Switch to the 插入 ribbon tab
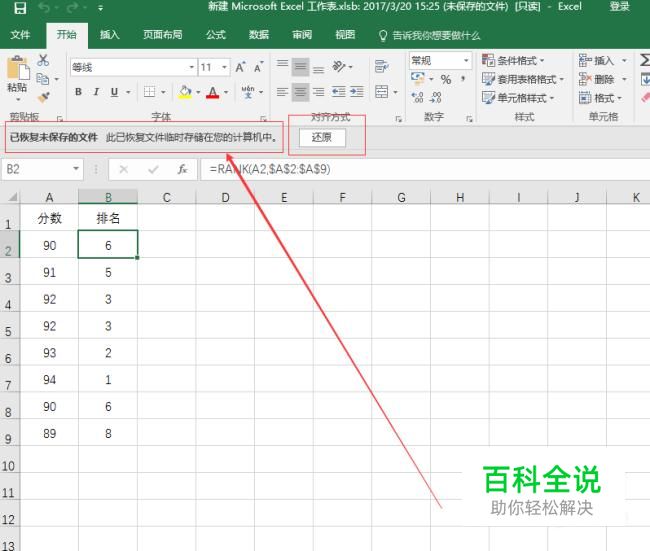The width and height of the screenshot is (650, 551). pyautogui.click(x=110, y=35)
